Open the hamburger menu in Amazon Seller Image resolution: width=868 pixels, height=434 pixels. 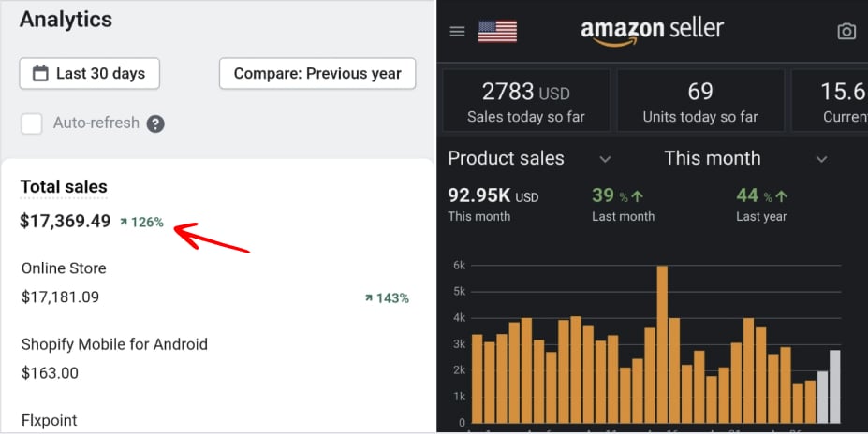[x=457, y=32]
